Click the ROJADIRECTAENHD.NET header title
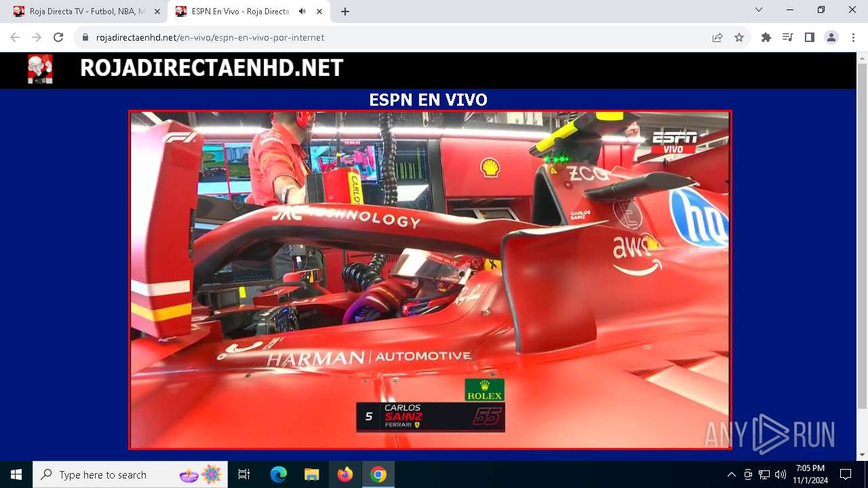Screen dimensions: 868x488 [x=212, y=68]
